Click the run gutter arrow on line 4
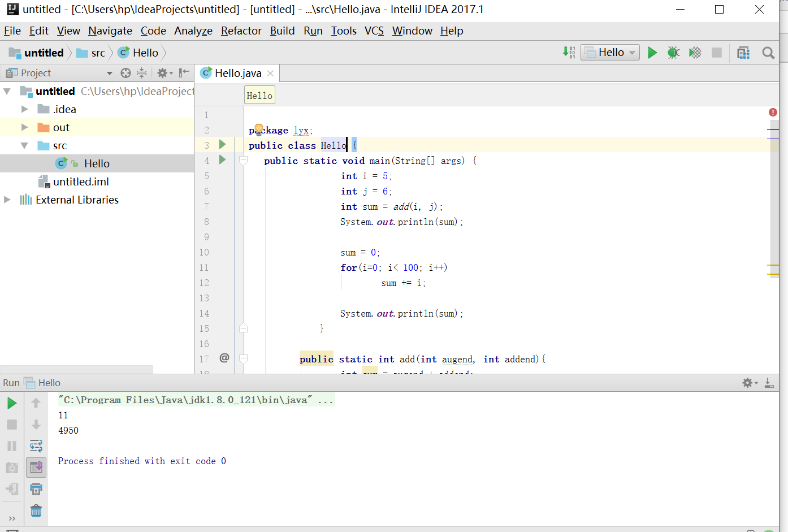This screenshot has height=532, width=788. tap(223, 160)
